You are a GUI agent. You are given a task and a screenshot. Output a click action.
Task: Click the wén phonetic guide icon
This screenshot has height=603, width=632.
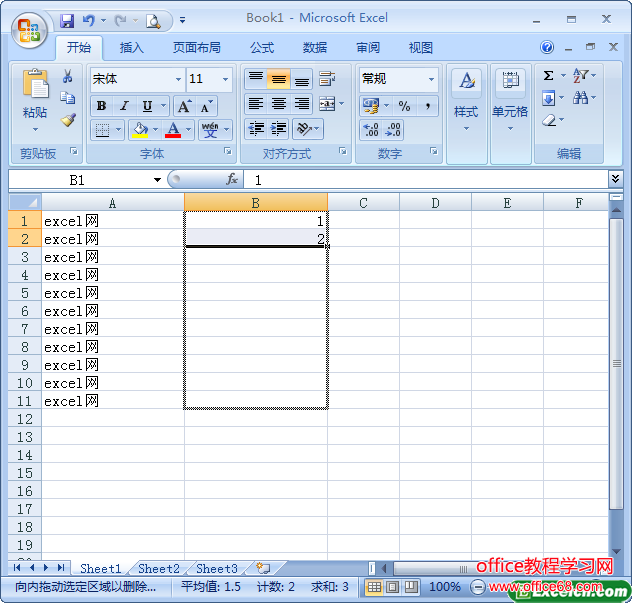(210, 130)
